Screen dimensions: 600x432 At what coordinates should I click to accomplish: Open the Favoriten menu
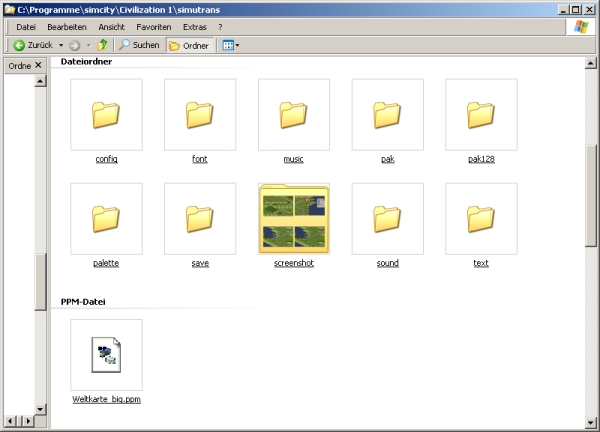152,26
